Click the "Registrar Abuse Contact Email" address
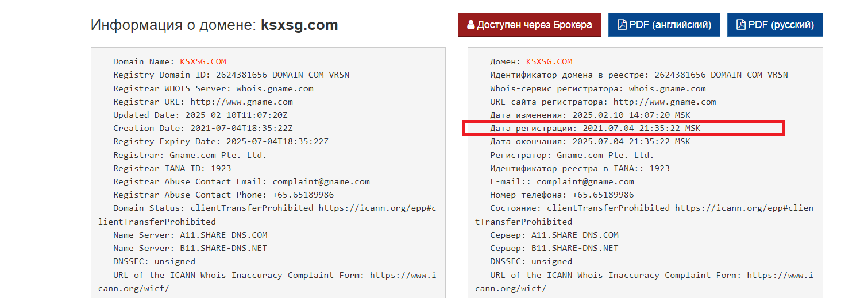868x298 pixels. click(x=321, y=181)
